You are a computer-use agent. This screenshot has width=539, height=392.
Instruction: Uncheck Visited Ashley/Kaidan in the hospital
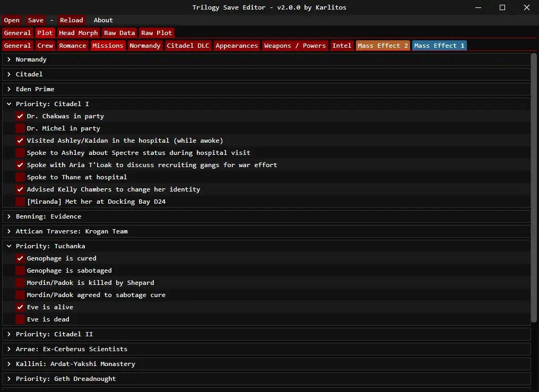(20, 141)
